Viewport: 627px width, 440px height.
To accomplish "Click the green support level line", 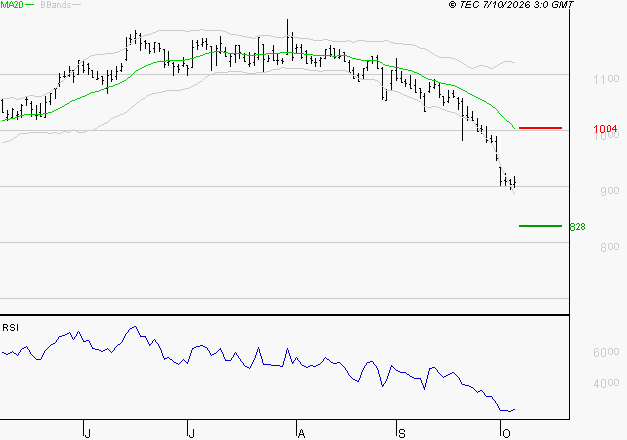I will point(540,226).
